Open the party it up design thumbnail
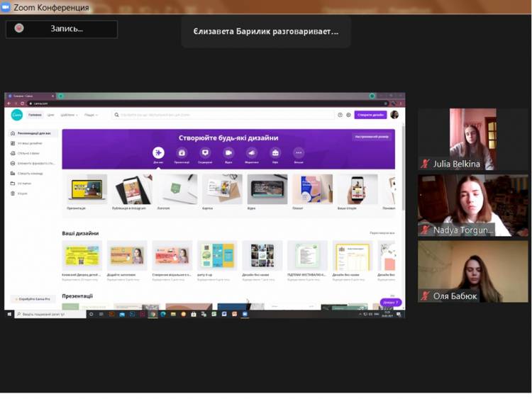The width and height of the screenshot is (532, 399). [x=217, y=256]
